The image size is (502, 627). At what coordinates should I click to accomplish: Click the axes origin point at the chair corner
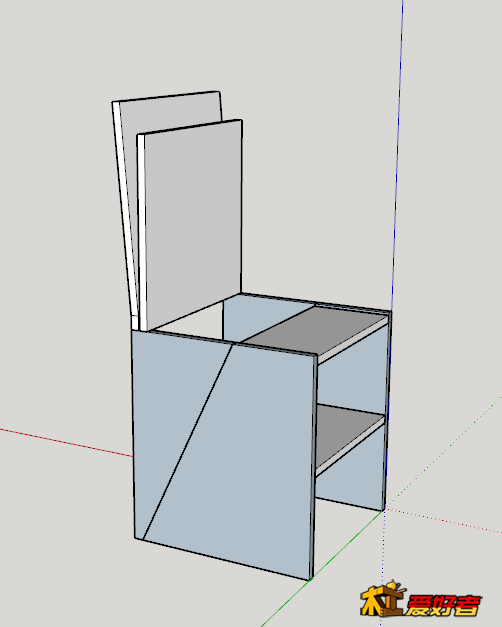384,510
